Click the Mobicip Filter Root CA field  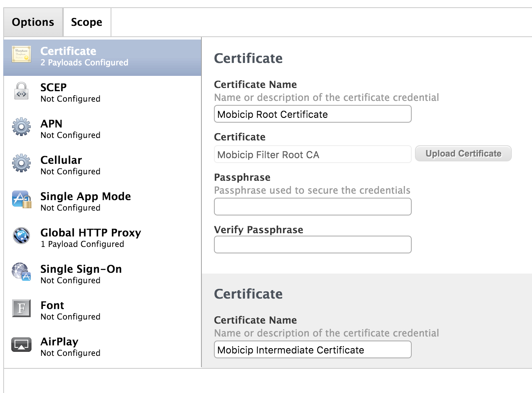[313, 155]
